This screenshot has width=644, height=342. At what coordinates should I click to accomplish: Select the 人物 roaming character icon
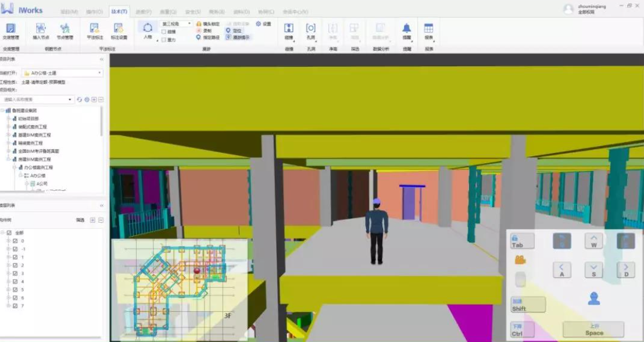coord(148,31)
